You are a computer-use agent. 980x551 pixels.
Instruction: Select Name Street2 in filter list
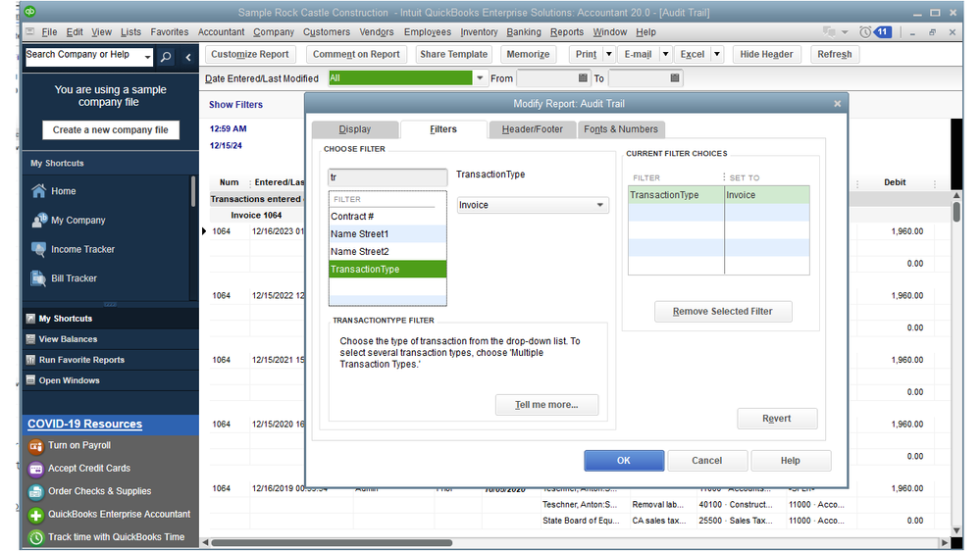point(387,251)
